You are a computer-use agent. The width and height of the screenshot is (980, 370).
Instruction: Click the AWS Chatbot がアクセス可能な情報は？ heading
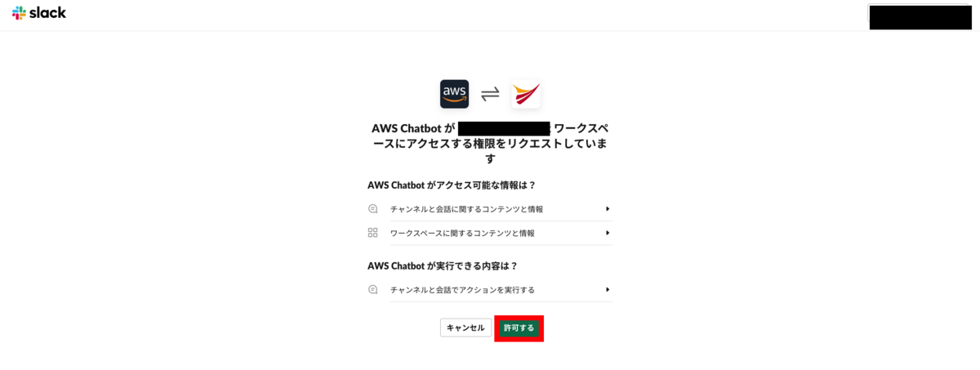point(452,185)
